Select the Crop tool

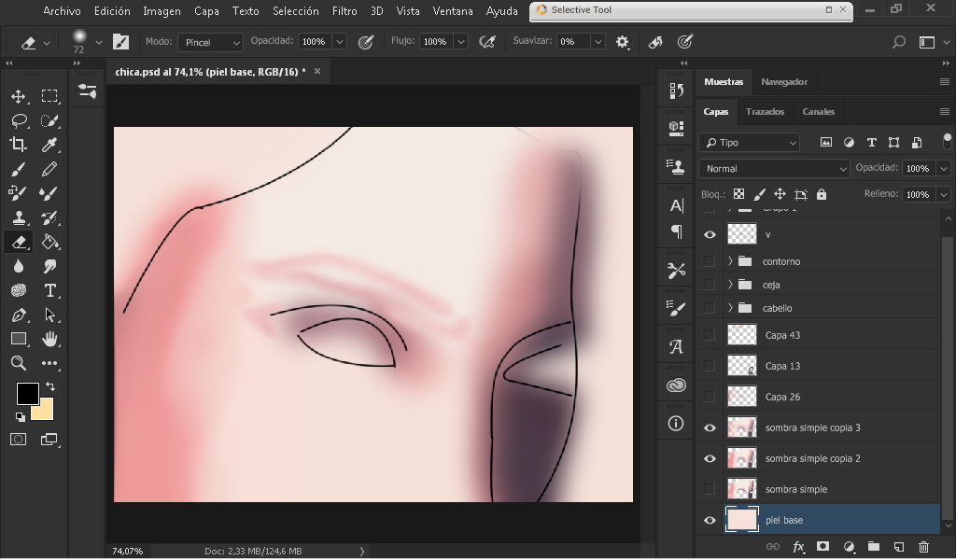18,145
